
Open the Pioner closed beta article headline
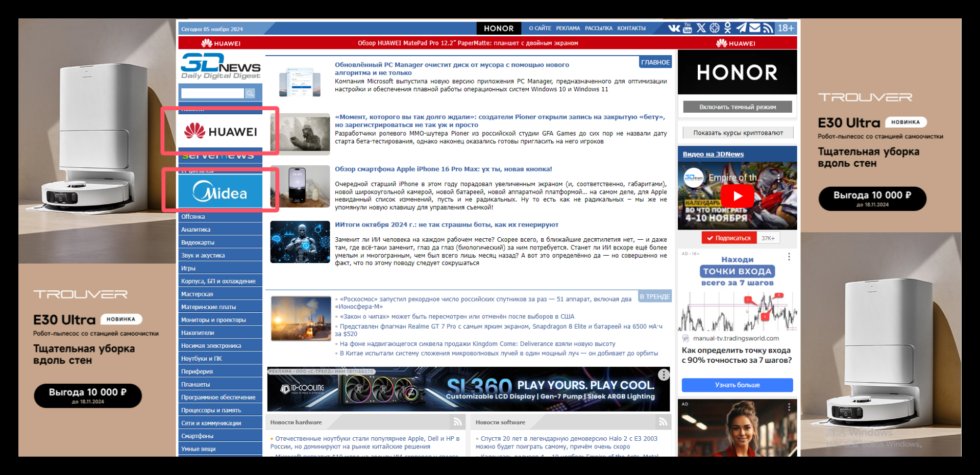(500, 120)
